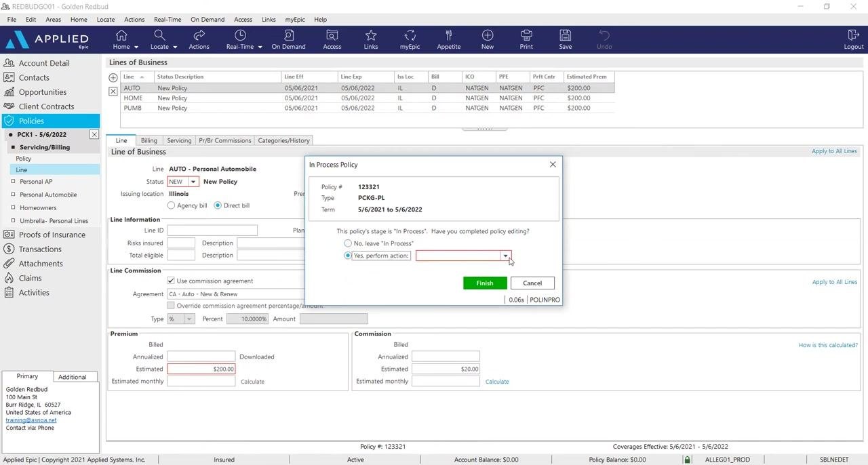
Task: Add a line of business with plus icon
Action: click(113, 78)
